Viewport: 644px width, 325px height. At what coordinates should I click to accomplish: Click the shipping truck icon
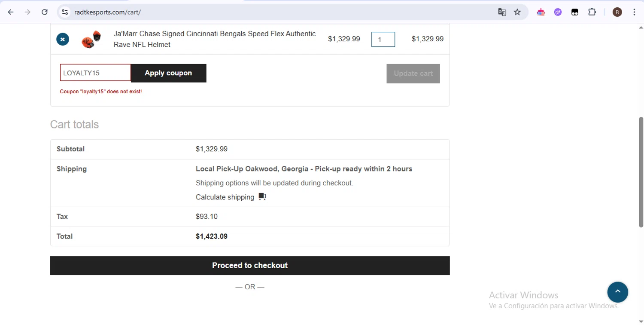click(x=262, y=197)
